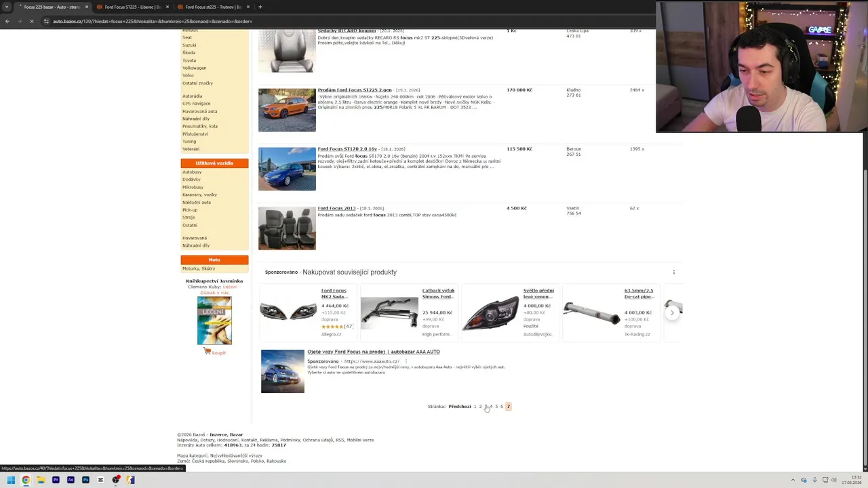Viewport: 868px width, 488px height.
Task: Open Veteráni category in the sidebar
Action: click(x=191, y=148)
